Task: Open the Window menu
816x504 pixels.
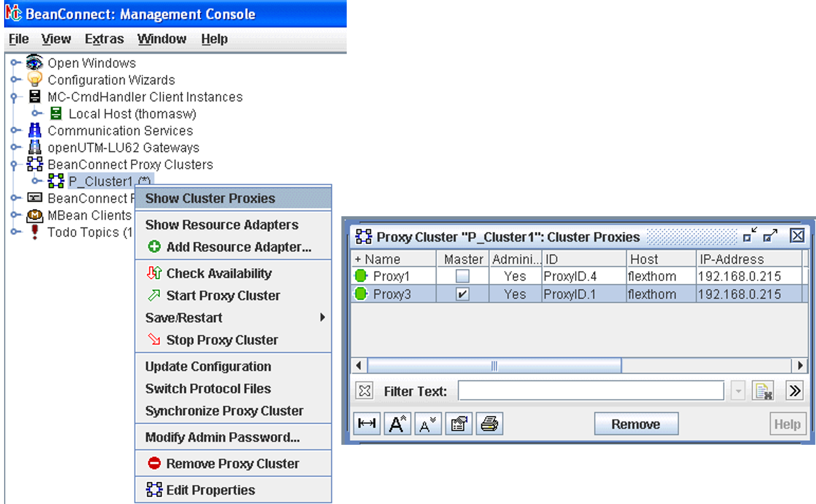Action: coord(162,39)
